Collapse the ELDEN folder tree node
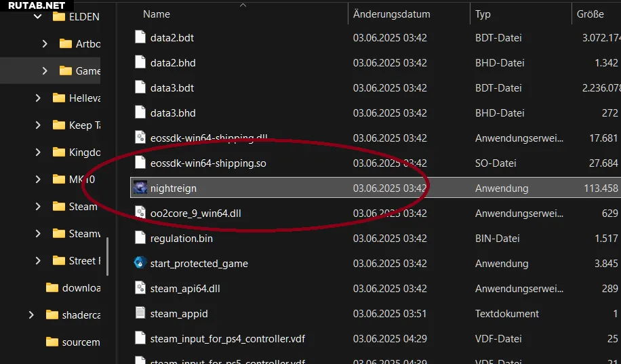 (38, 17)
